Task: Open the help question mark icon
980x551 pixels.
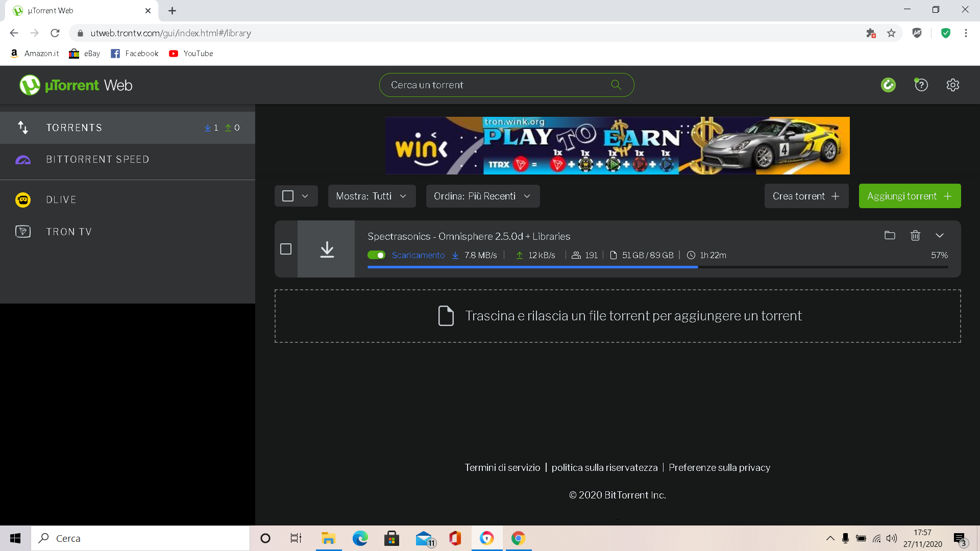Action: (921, 85)
